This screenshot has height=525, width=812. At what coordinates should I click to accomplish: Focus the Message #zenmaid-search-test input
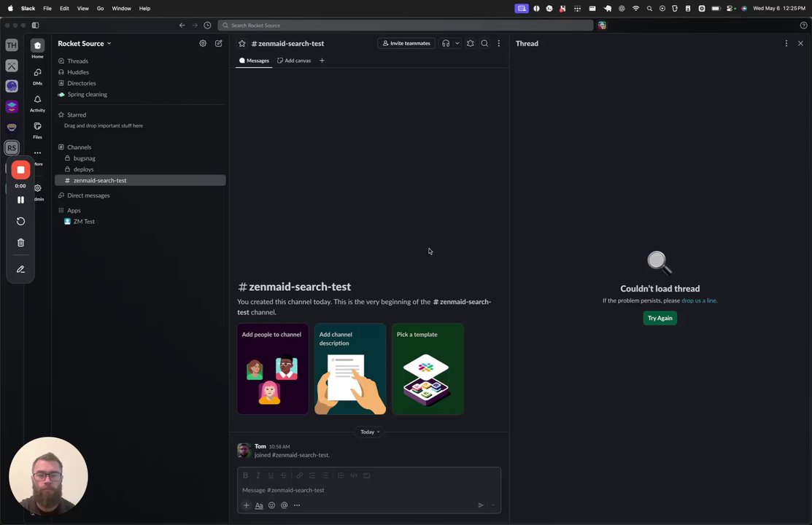point(368,490)
